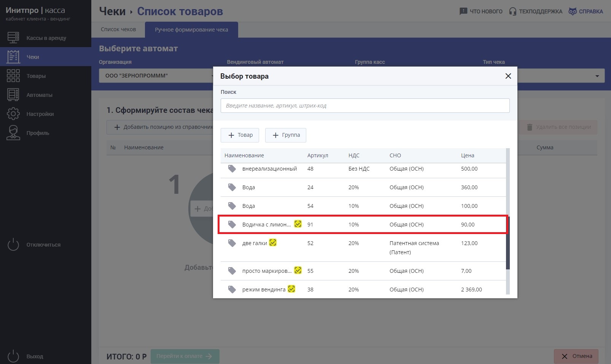
Task: Select price 360,00 cell
Action: click(x=469, y=187)
